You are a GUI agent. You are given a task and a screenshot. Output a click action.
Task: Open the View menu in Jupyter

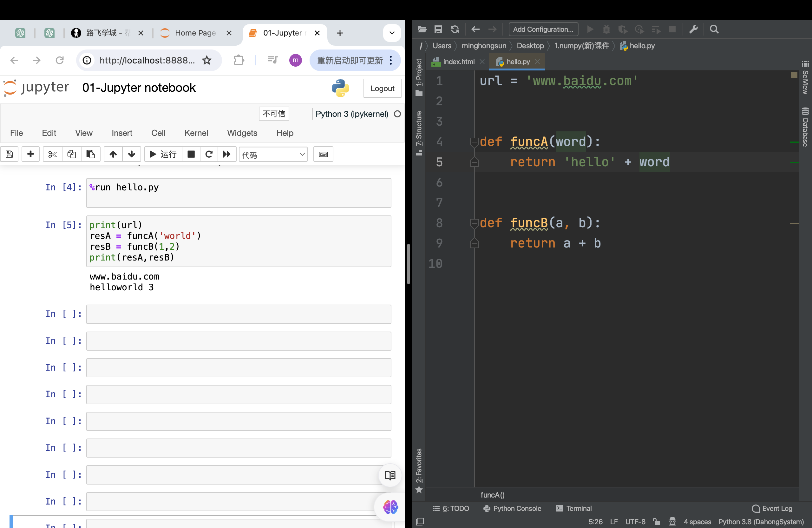tap(84, 133)
